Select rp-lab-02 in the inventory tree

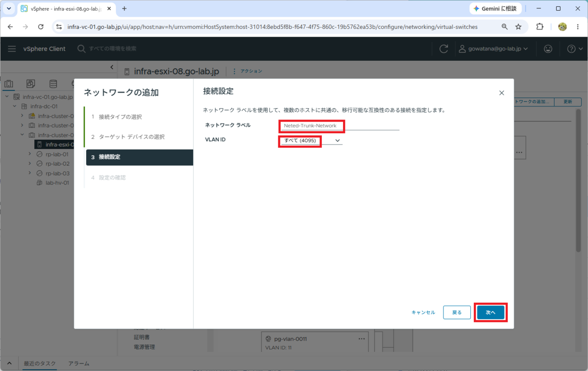(x=57, y=164)
